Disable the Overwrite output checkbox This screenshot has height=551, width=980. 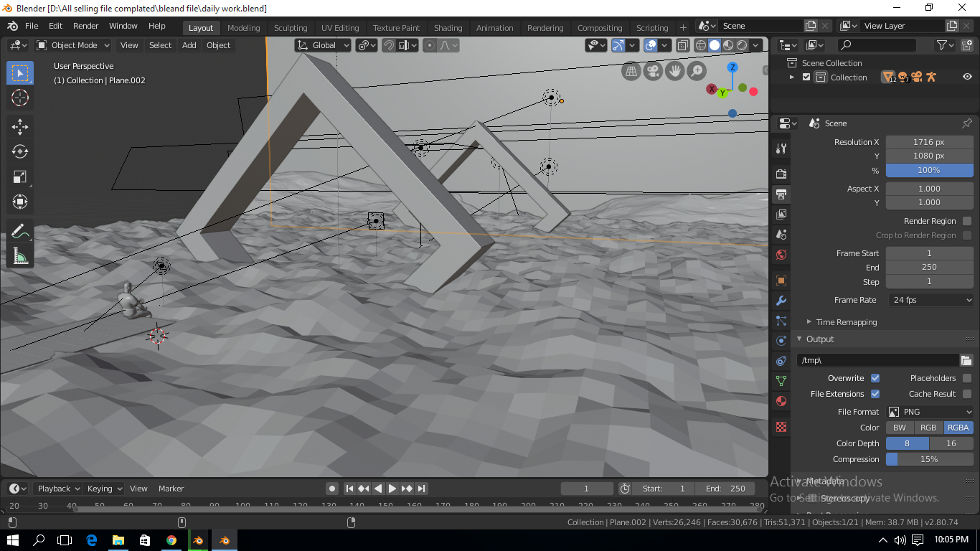pos(875,377)
